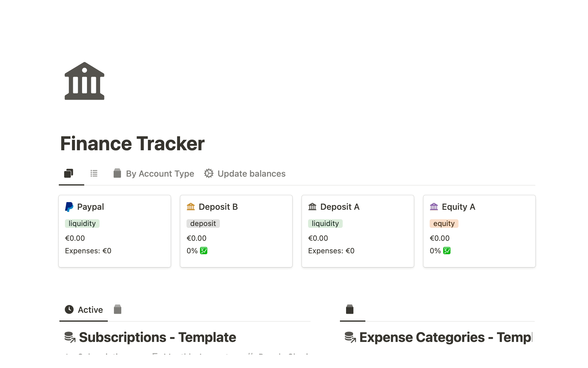Click the database icon beside Expense Categories
The height and width of the screenshot is (368, 588).
click(350, 337)
